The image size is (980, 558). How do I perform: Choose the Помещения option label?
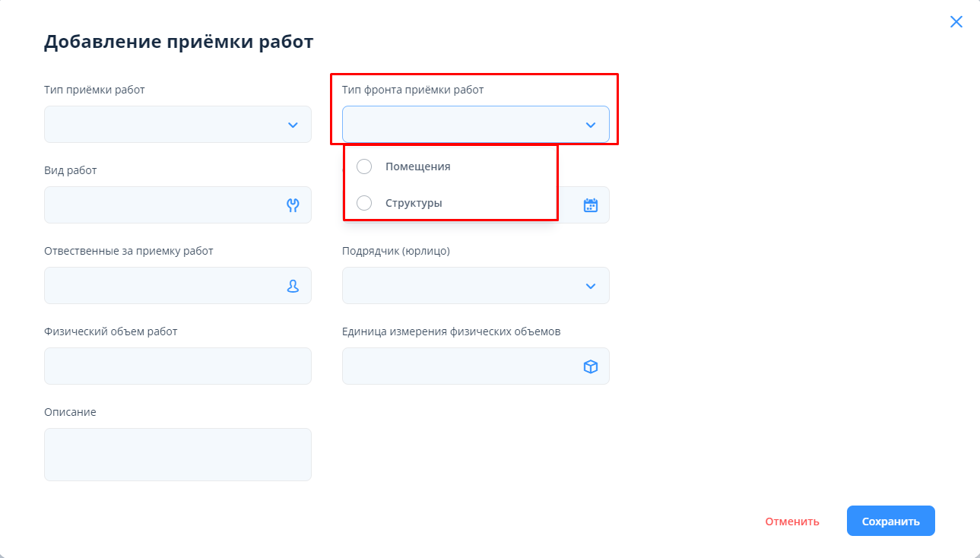417,166
